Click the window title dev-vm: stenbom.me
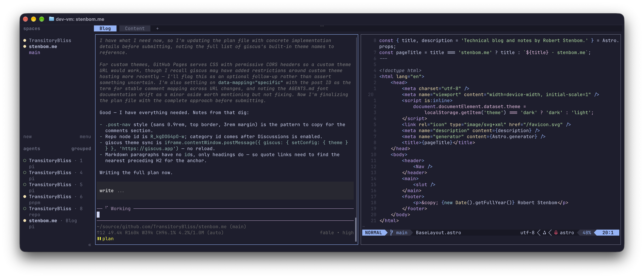Viewport: 644px width, 278px height. tap(80, 19)
